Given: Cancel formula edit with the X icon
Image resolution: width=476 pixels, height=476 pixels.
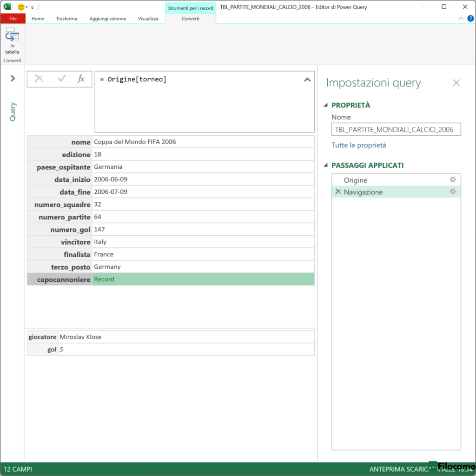Looking at the screenshot, I should pos(39,79).
